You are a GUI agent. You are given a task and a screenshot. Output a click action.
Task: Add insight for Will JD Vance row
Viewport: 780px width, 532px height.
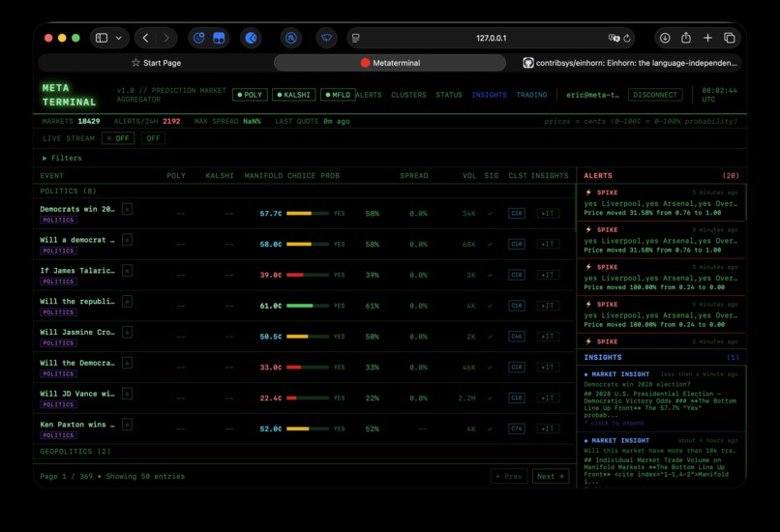click(x=548, y=399)
